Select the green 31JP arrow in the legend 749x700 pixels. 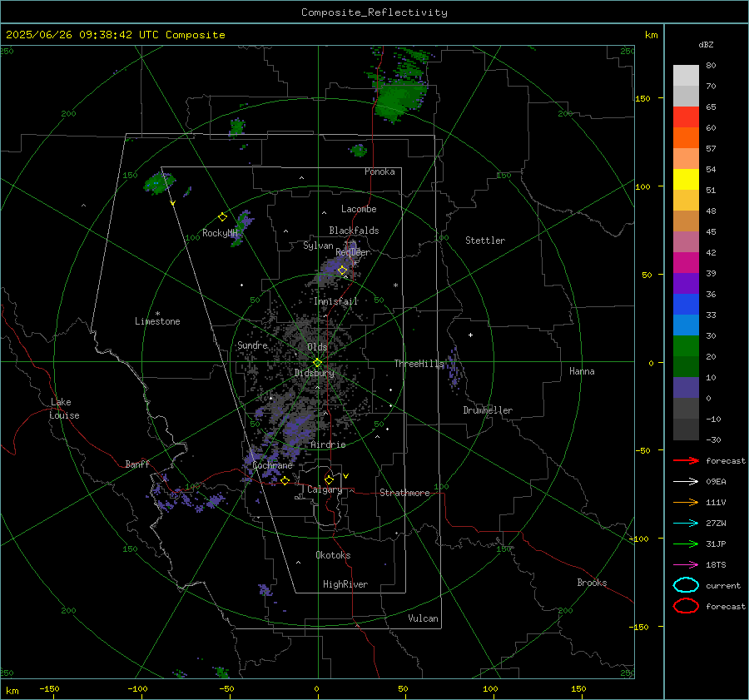point(686,544)
